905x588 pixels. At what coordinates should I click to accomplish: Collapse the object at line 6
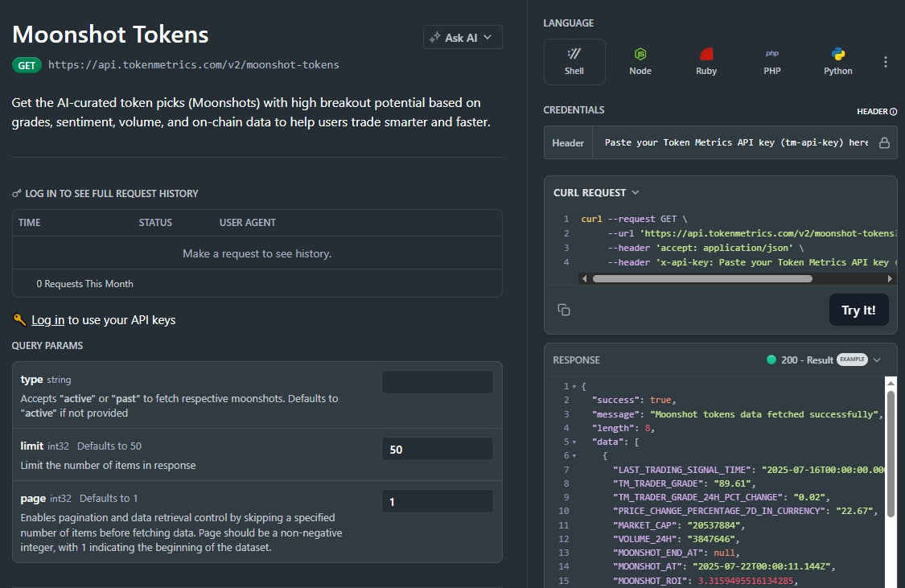tap(574, 456)
